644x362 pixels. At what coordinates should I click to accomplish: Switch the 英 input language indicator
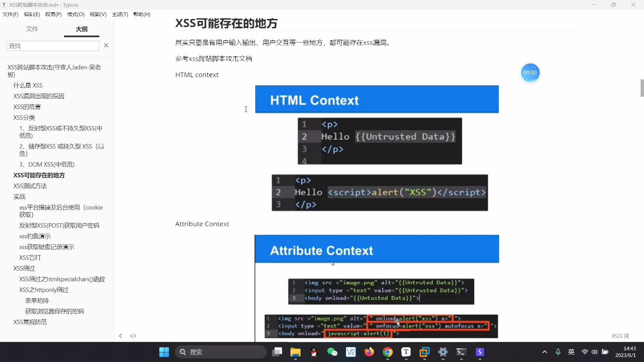coord(572,352)
